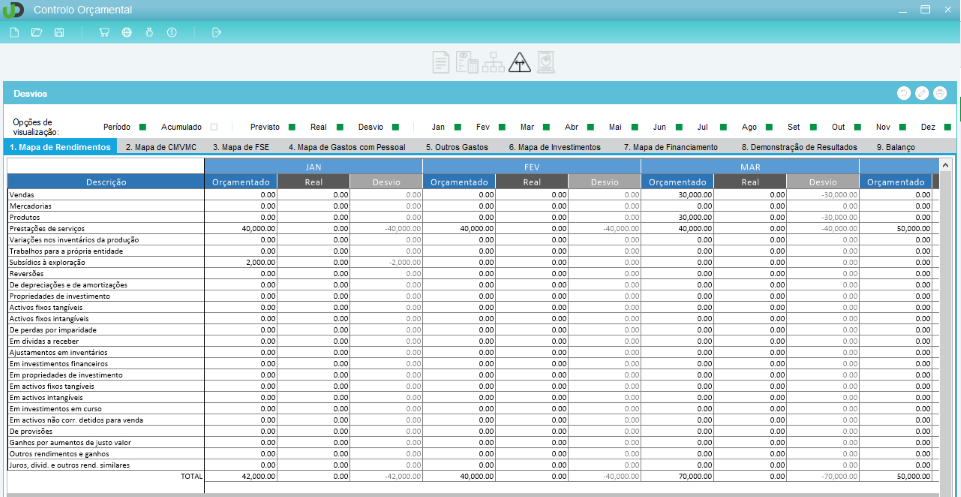The image size is (961, 497).
Task: Toggle the Out month checkbox
Action: point(857,127)
